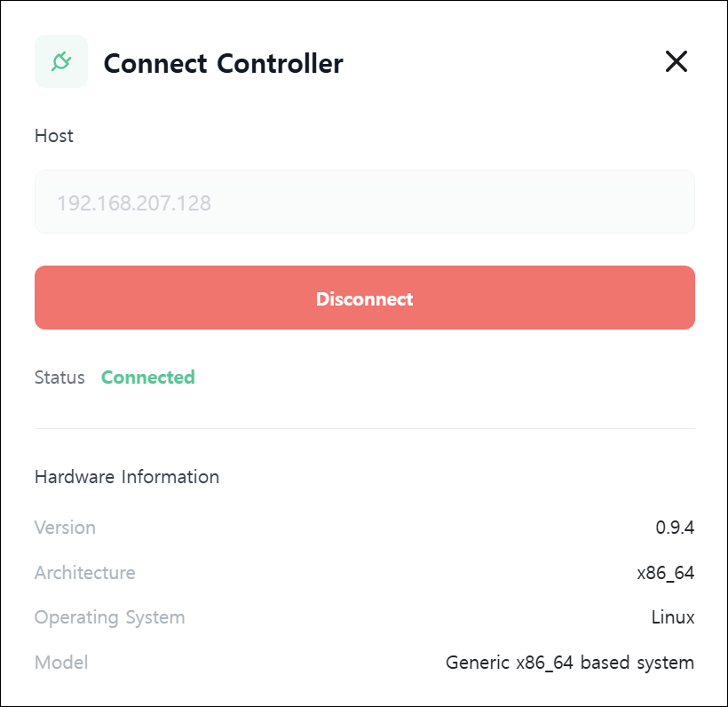The image size is (728, 707).
Task: Click the Connect Controller title
Action: point(224,63)
